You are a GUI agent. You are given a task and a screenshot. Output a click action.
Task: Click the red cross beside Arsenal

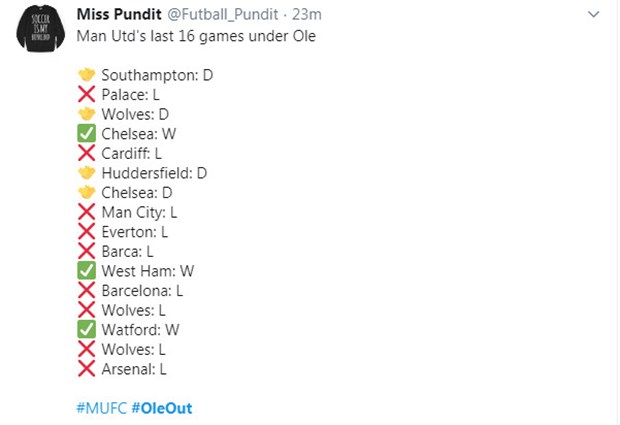click(87, 369)
